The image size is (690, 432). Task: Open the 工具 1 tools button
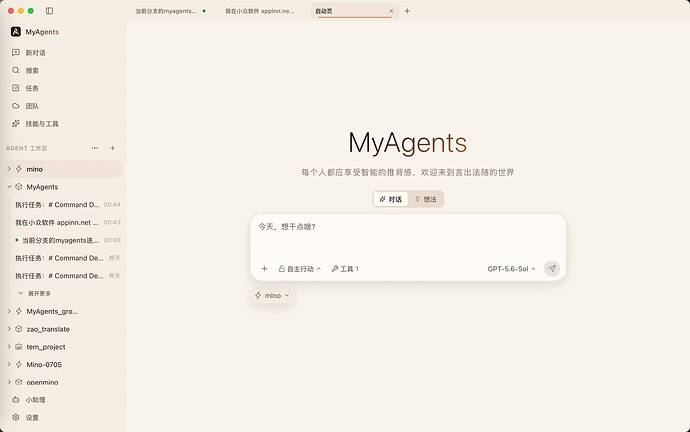(x=345, y=269)
